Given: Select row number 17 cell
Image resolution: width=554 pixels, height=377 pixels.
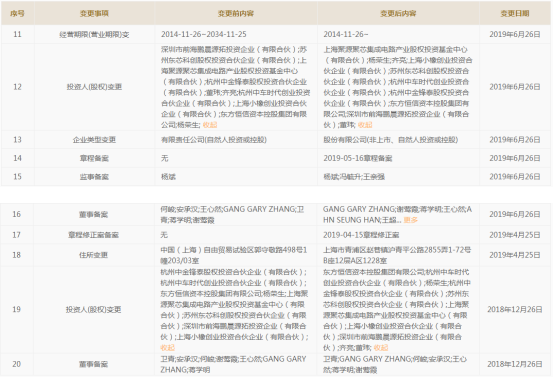Looking at the screenshot, I should point(17,235).
